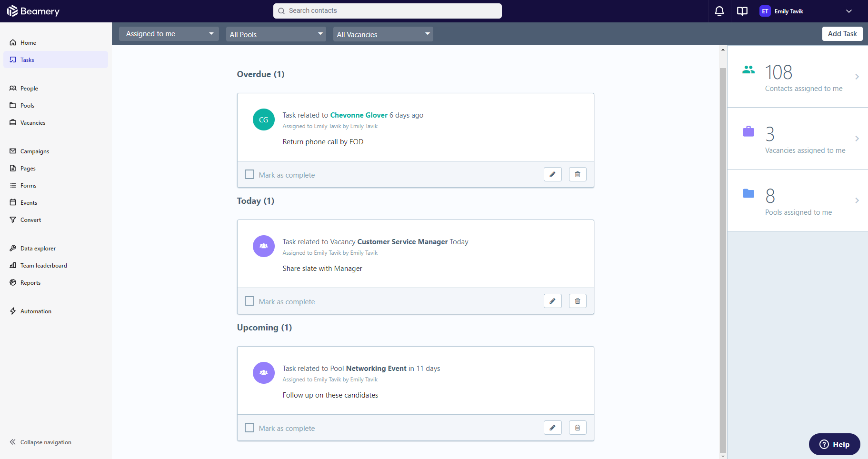Open Networking Event pool link
868x459 pixels.
tap(376, 369)
